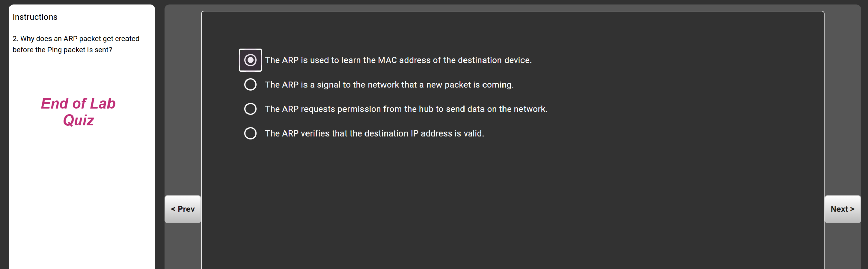Viewport: 868px width, 269px height.
Task: Click the pink 'End of Lab' title line
Action: (x=78, y=104)
